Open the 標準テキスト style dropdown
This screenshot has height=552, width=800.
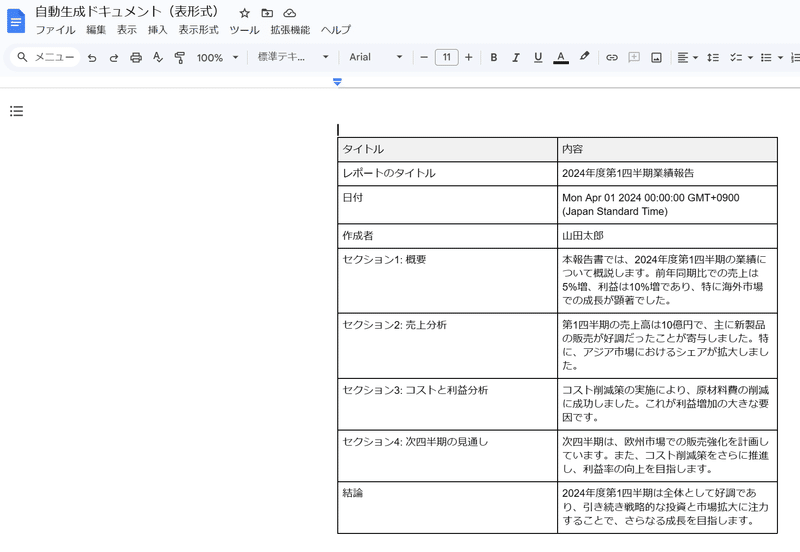(293, 57)
